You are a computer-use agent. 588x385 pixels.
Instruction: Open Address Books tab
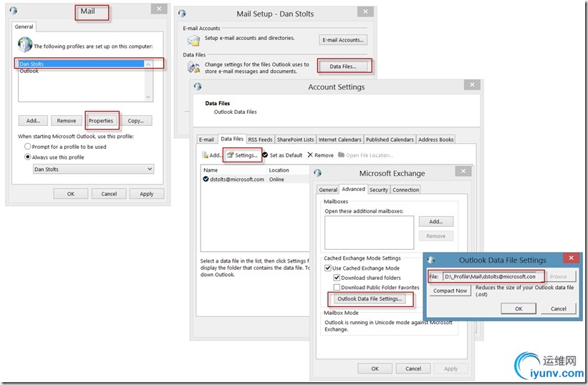coord(435,140)
